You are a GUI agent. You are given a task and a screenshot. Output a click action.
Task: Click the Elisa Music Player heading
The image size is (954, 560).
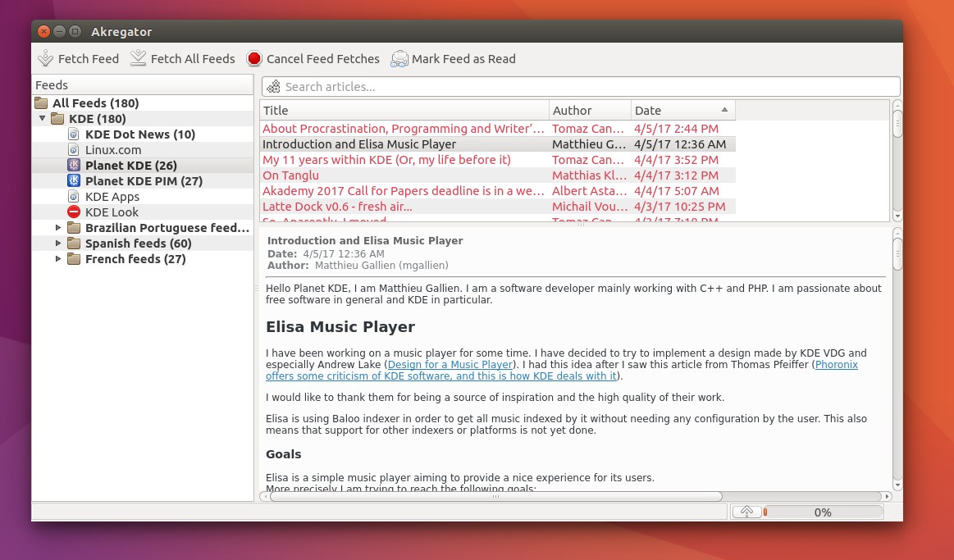340,326
